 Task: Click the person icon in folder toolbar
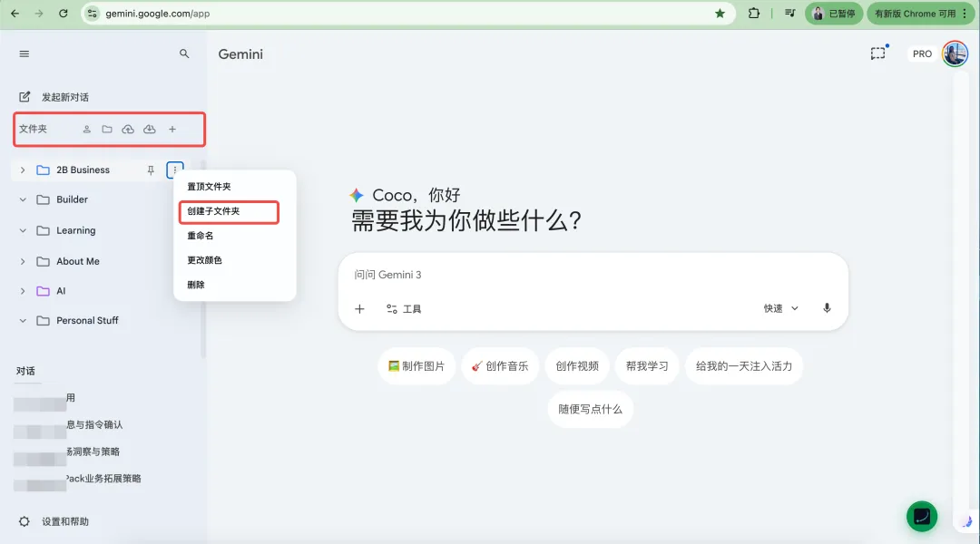(87, 130)
